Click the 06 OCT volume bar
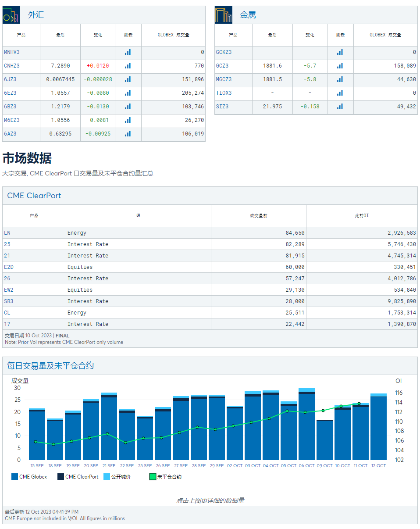The width and height of the screenshot is (420, 529). point(306,424)
